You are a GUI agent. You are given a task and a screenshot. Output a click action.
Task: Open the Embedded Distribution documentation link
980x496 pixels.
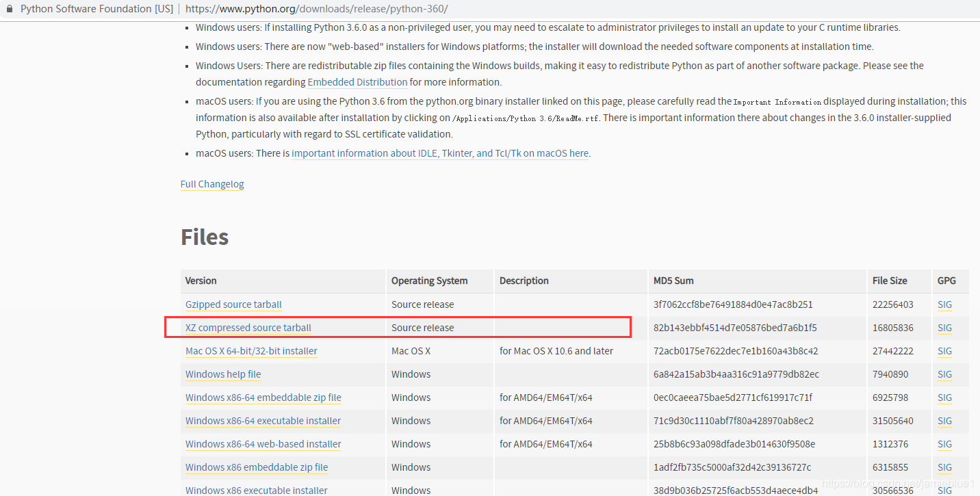point(357,82)
